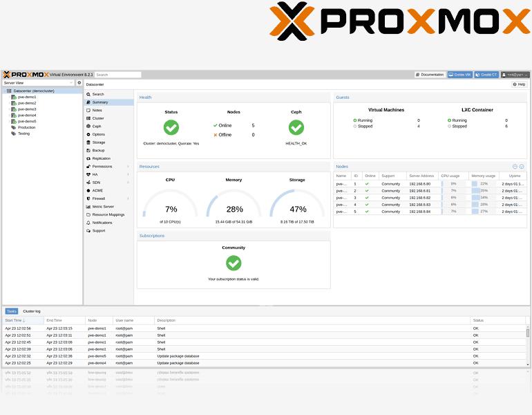Open the Options gear icon

[x=88, y=134]
